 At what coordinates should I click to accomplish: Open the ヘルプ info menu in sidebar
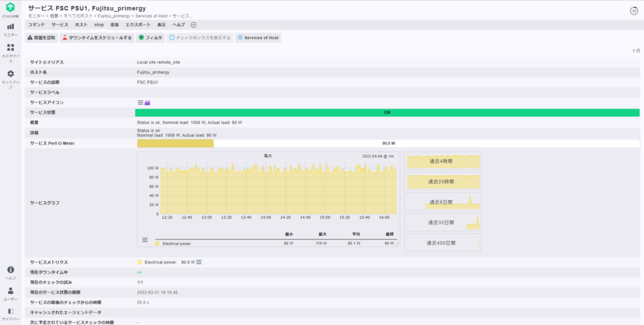point(10,272)
